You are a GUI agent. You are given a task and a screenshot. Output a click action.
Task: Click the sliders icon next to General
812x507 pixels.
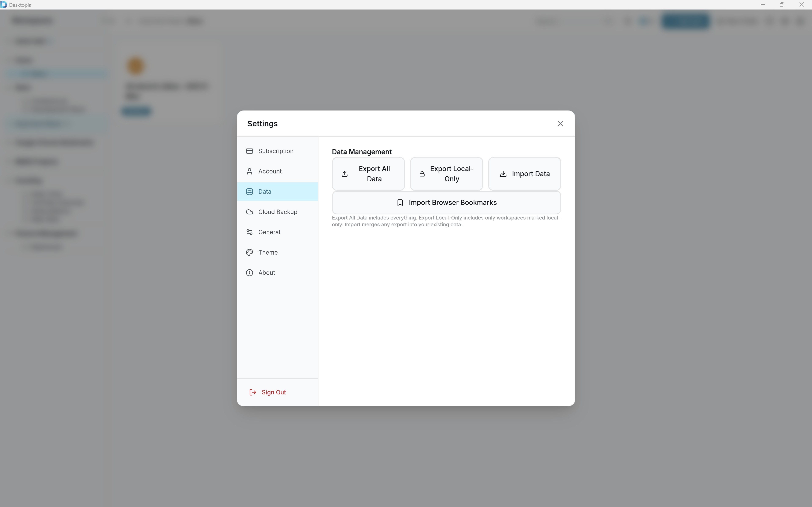[x=249, y=232]
